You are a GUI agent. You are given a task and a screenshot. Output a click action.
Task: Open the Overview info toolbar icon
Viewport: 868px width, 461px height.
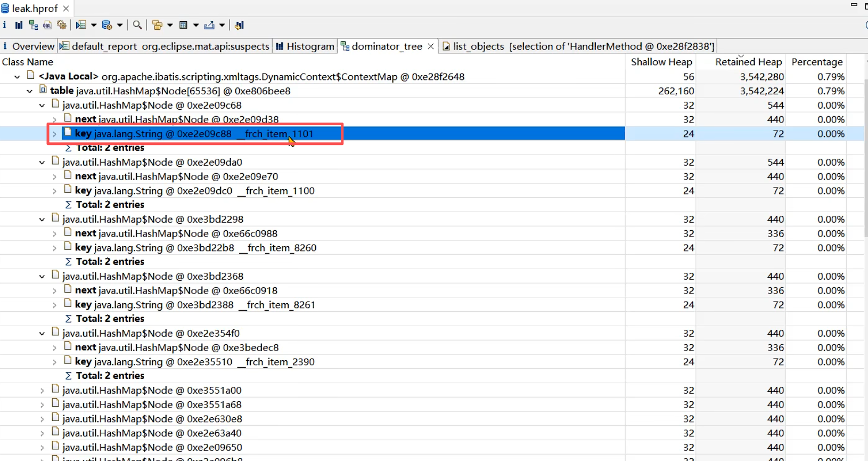[x=5, y=25]
